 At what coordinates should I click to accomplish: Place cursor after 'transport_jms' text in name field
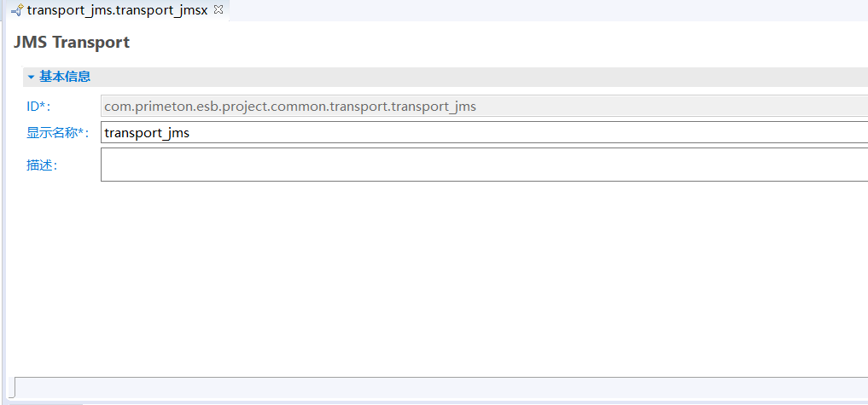[191, 133]
